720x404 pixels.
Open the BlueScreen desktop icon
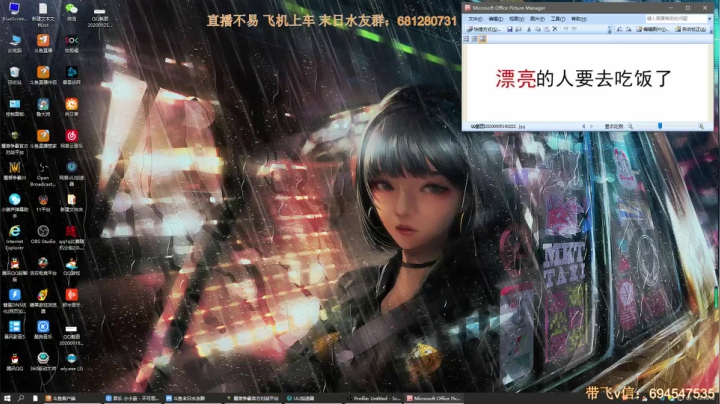(15, 12)
